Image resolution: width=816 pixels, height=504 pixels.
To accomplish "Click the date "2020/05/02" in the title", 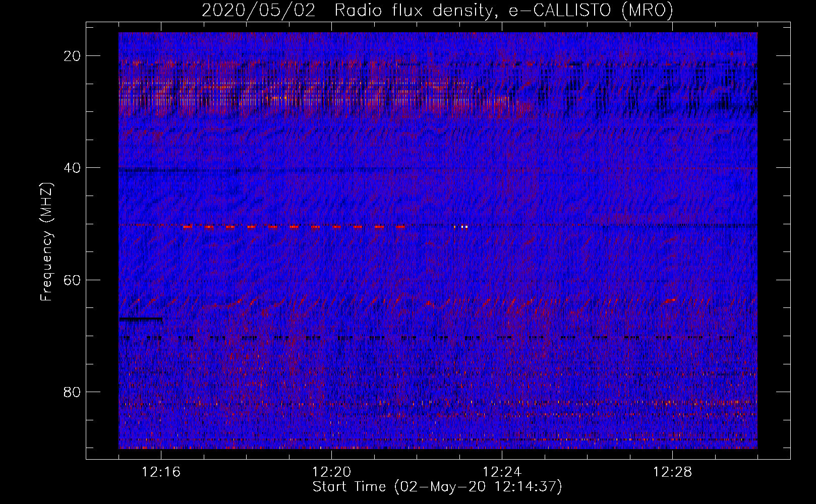I will coord(259,11).
